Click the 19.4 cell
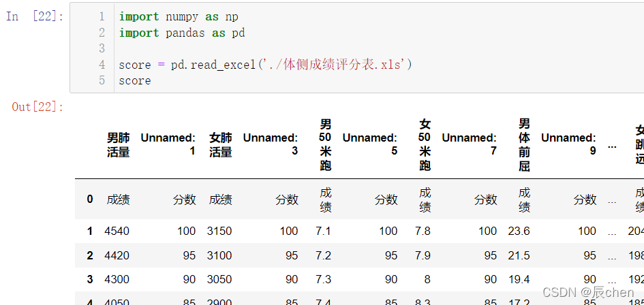Viewport: 644px width, 305px height. [x=519, y=280]
